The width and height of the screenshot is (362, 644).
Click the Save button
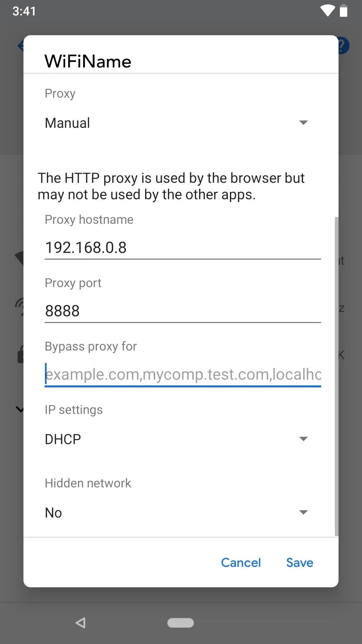coord(300,562)
